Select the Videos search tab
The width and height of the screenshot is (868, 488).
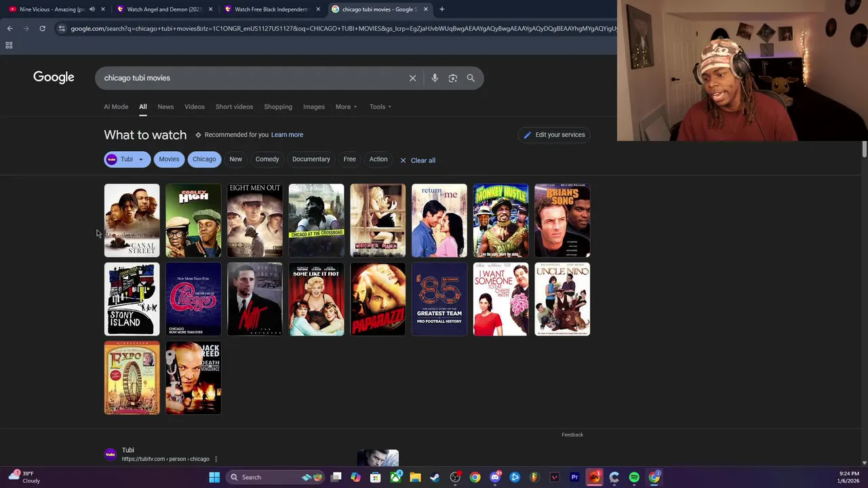(195, 106)
